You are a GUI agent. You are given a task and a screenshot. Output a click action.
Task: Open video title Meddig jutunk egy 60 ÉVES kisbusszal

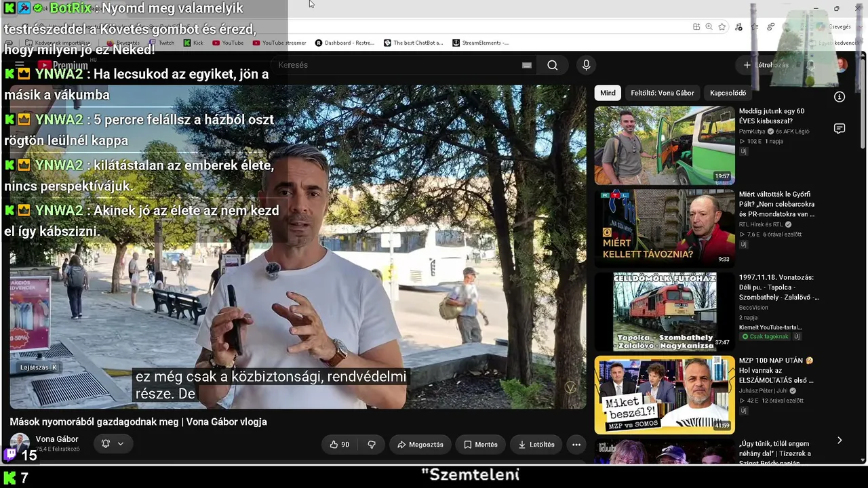tap(773, 116)
